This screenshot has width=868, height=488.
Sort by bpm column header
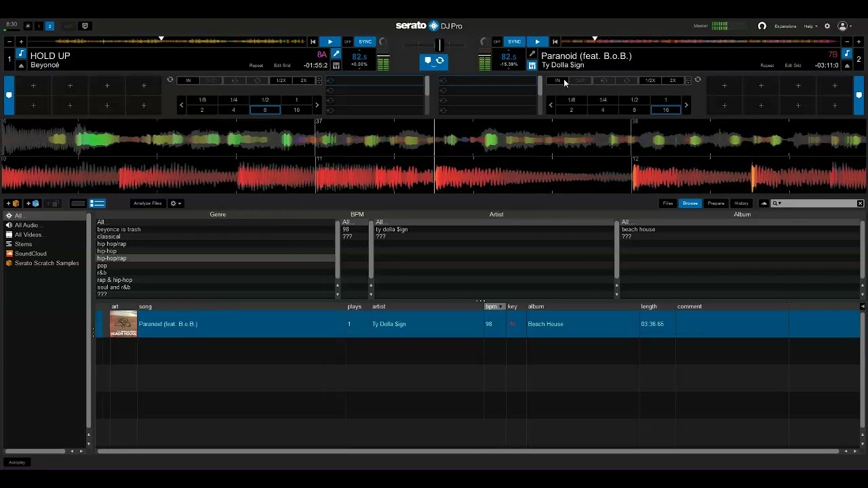tap(494, 306)
